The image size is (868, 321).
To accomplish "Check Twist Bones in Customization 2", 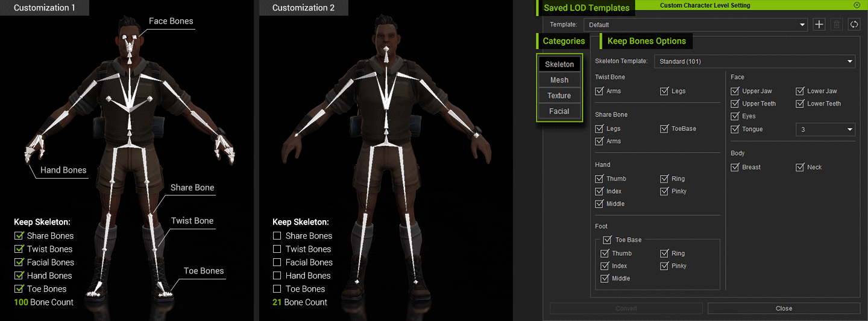I will [x=277, y=249].
